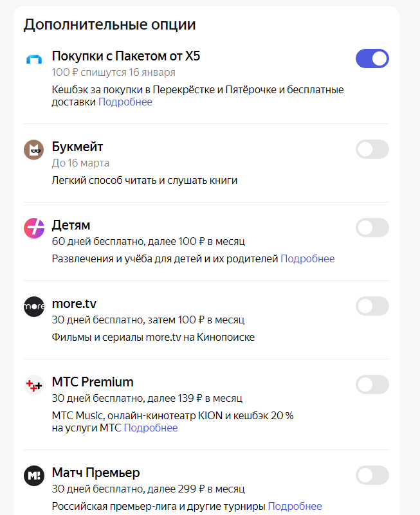Viewport: 420px width, 515px height.
Task: Enable the more.tv toggle switch
Action: pyautogui.click(x=372, y=306)
